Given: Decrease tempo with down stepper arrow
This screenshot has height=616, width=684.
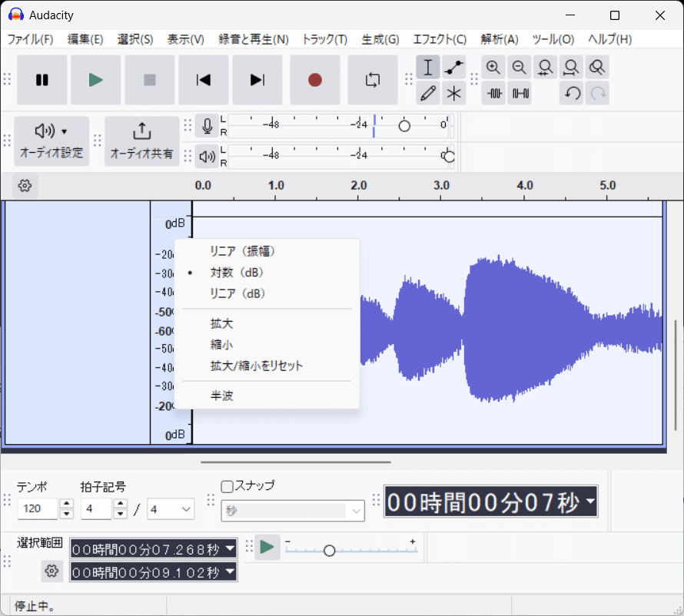Looking at the screenshot, I should (66, 514).
